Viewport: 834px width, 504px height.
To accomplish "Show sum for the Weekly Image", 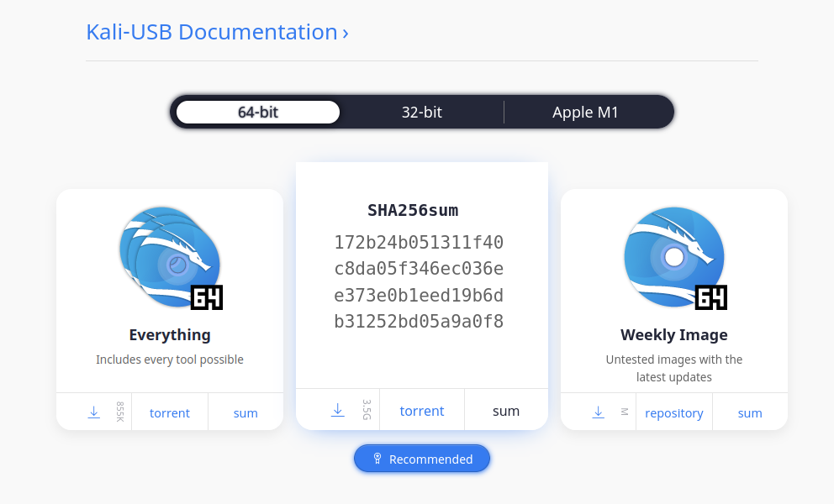I will (x=750, y=413).
